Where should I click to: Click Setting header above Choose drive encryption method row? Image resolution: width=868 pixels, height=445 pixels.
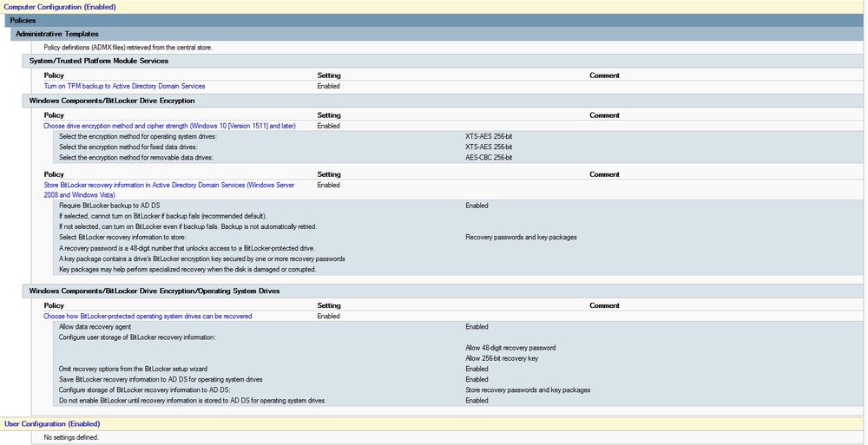point(329,115)
